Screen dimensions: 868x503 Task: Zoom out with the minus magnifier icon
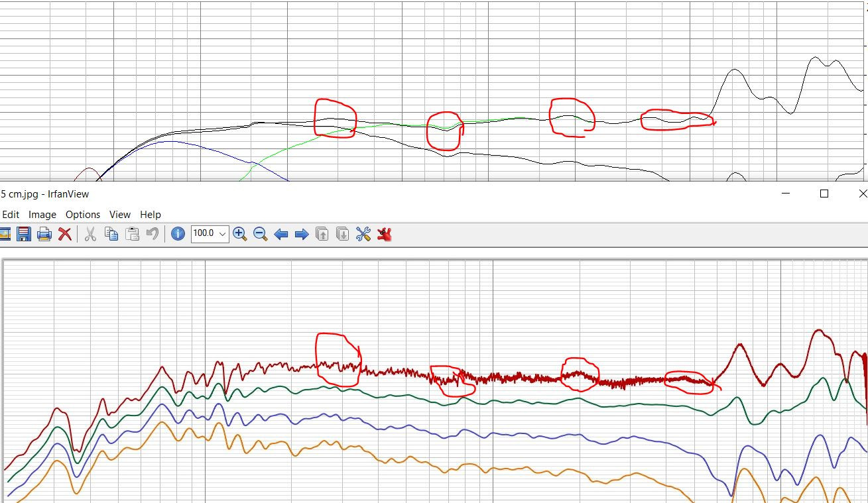[261, 233]
